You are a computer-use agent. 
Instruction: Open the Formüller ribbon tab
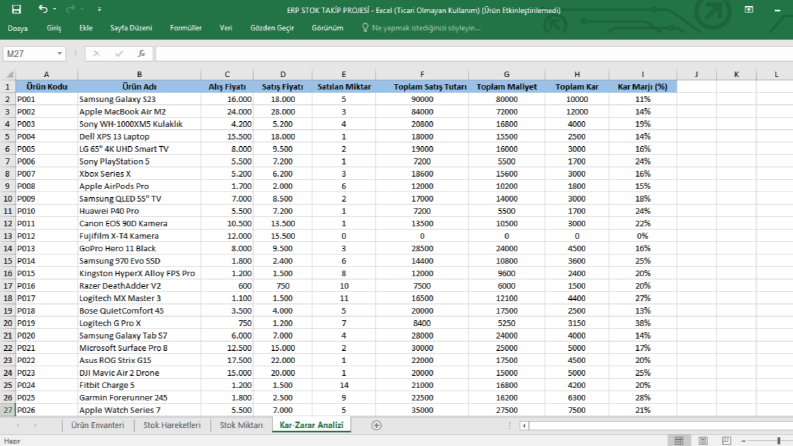(186, 28)
